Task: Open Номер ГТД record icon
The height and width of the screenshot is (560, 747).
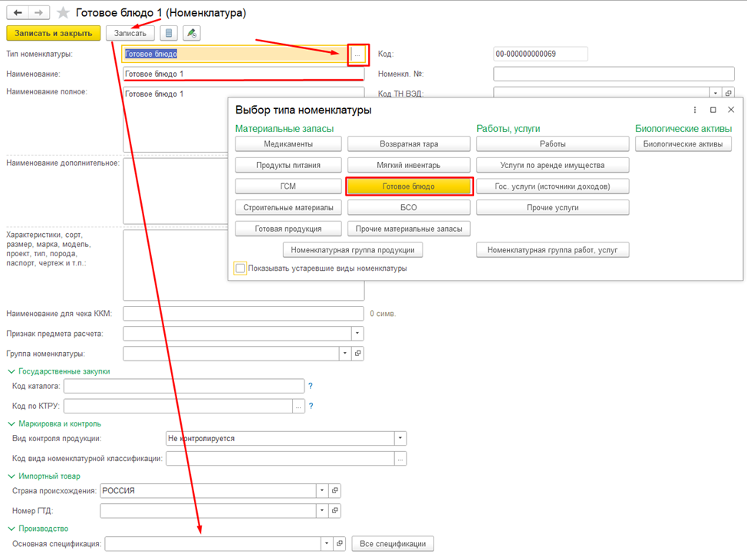Action: click(x=335, y=510)
